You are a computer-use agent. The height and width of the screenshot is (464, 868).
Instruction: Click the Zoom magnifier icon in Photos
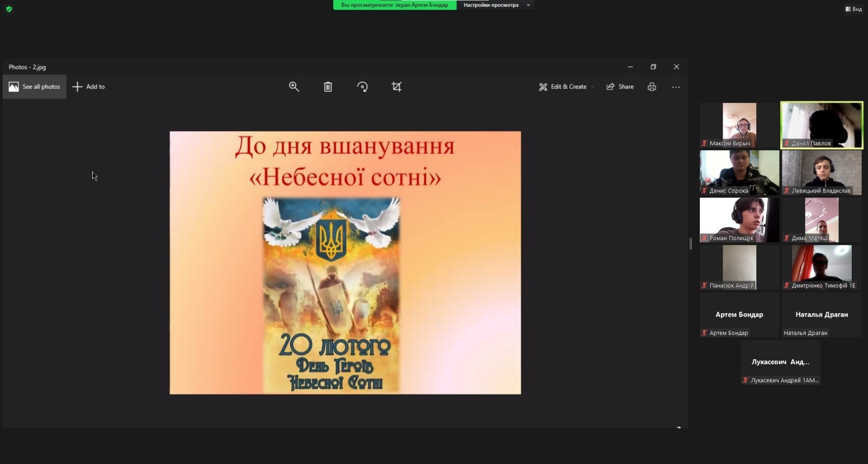click(x=294, y=87)
